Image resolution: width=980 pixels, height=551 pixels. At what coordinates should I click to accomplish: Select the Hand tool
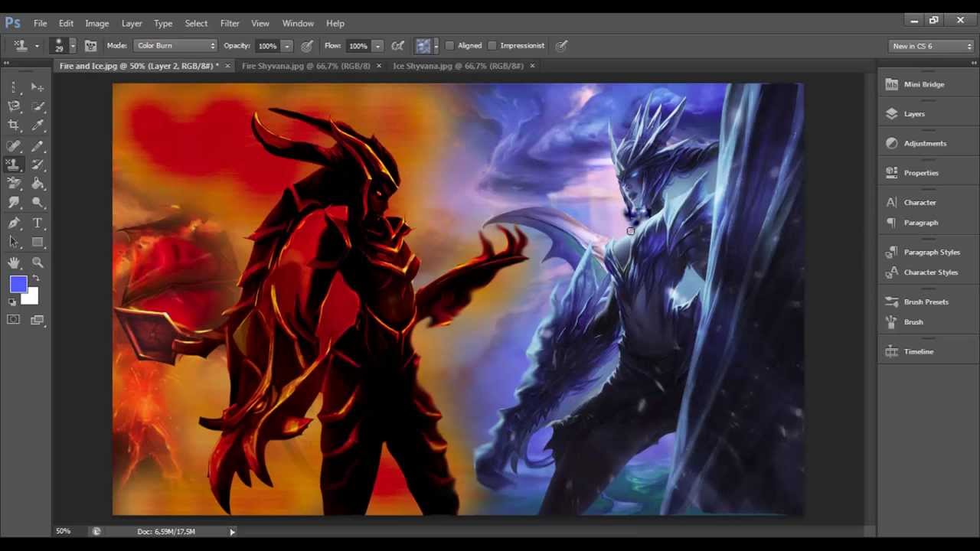14,262
